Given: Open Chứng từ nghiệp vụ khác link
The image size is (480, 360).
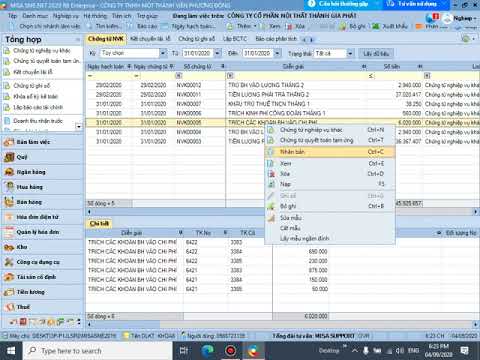Looking at the screenshot, I should (42, 51).
